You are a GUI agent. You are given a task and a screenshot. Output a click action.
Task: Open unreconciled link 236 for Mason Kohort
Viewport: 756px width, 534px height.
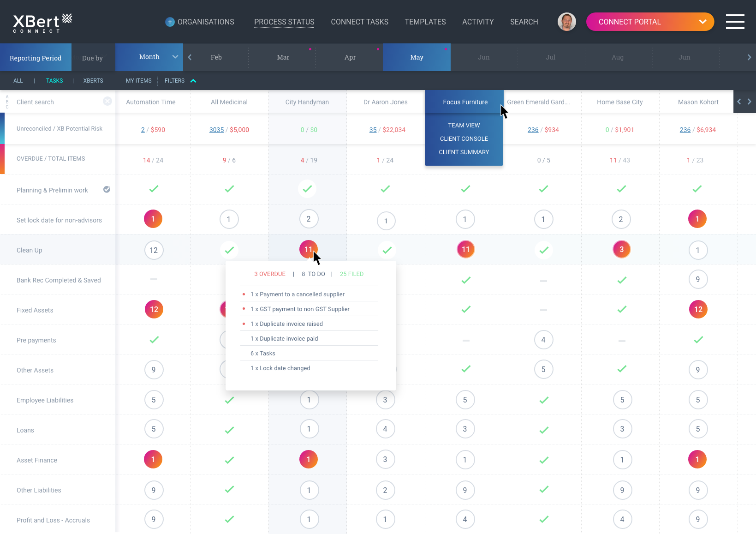[685, 130]
